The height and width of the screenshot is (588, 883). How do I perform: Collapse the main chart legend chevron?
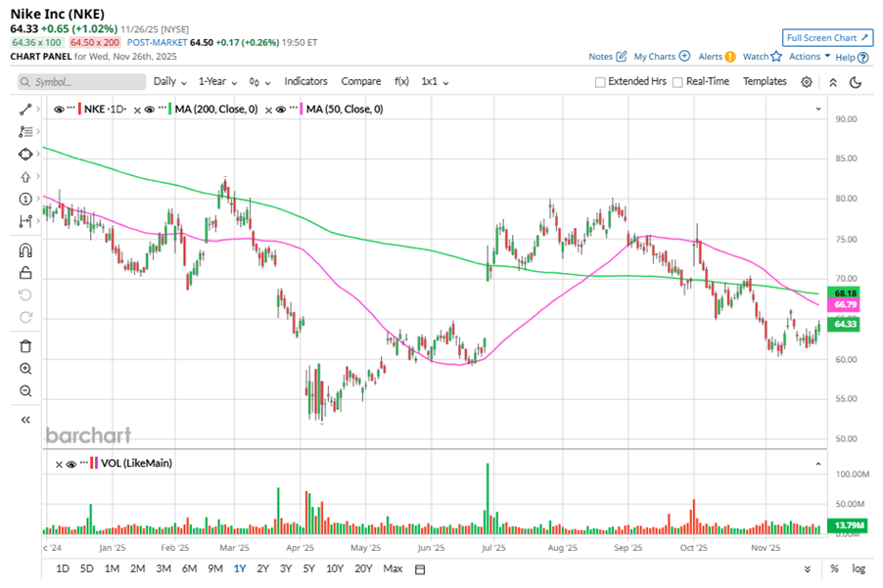pos(818,110)
